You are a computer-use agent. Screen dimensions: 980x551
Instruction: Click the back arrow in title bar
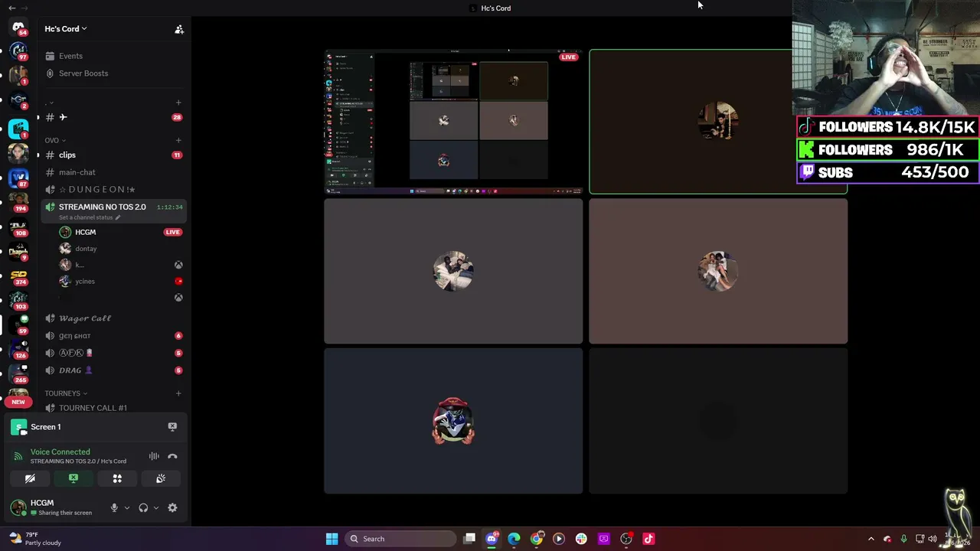click(11, 8)
